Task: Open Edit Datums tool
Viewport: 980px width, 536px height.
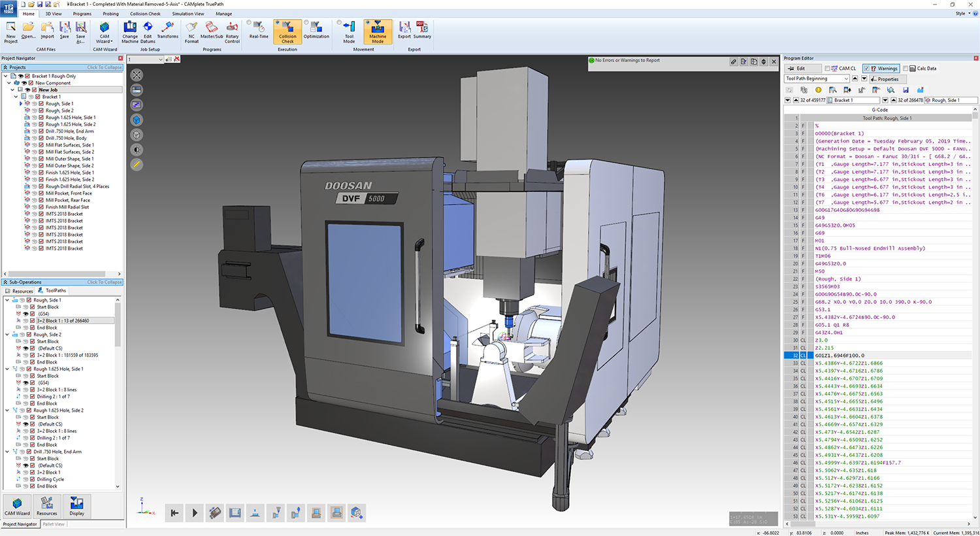Action: click(148, 31)
